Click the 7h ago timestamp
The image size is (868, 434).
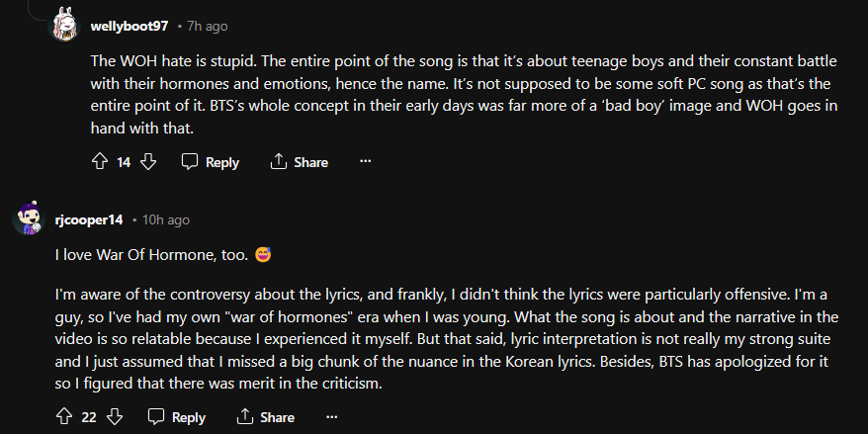[x=209, y=25]
